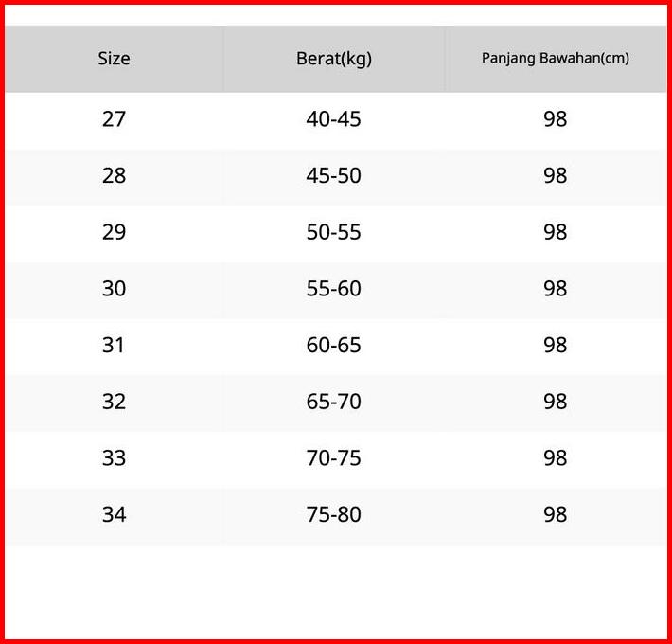
Task: Select size 27 cell
Action: point(114,119)
